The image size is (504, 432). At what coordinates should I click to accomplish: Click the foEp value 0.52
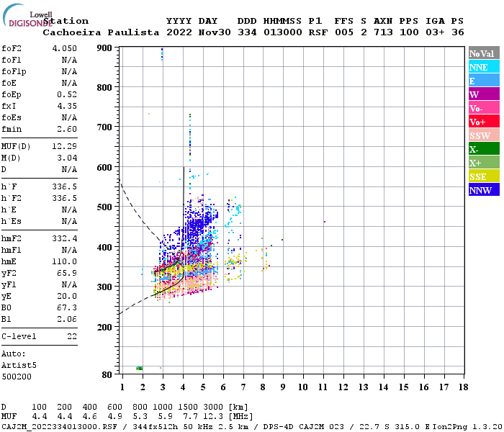pyautogui.click(x=67, y=94)
